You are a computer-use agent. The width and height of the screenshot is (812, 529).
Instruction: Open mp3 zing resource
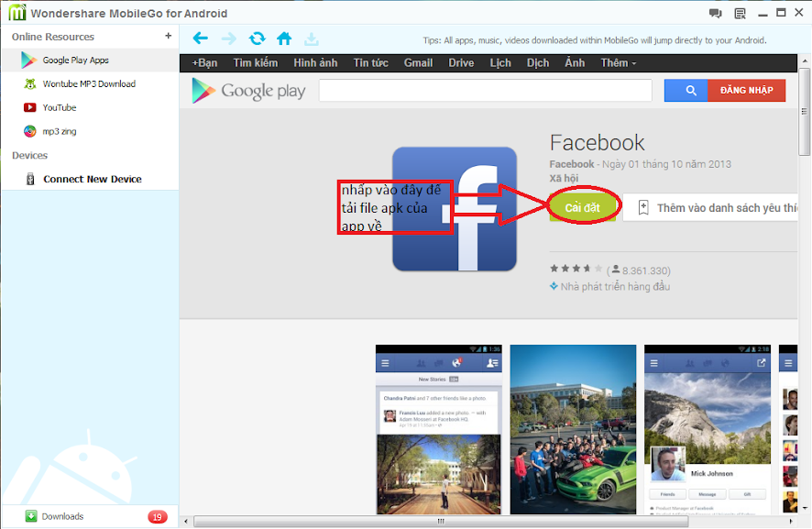[x=90, y=132]
